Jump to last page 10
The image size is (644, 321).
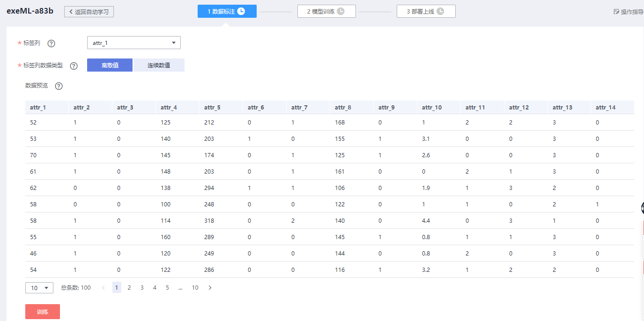[x=195, y=288]
